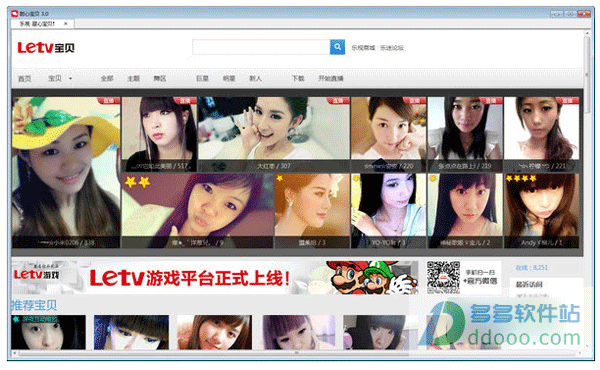Open the Letv游戏平台正式上线 banner
Screen dimensions: 600x370
coord(215,277)
